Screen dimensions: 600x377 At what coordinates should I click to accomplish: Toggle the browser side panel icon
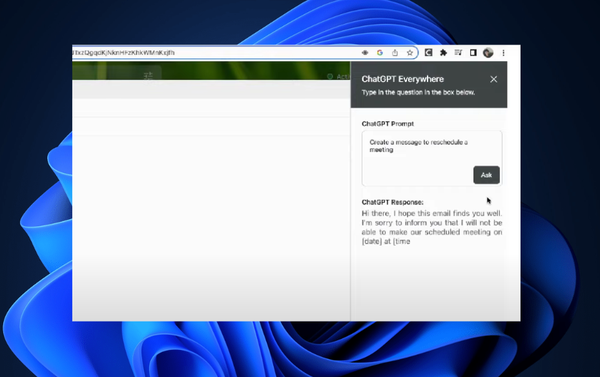click(473, 52)
